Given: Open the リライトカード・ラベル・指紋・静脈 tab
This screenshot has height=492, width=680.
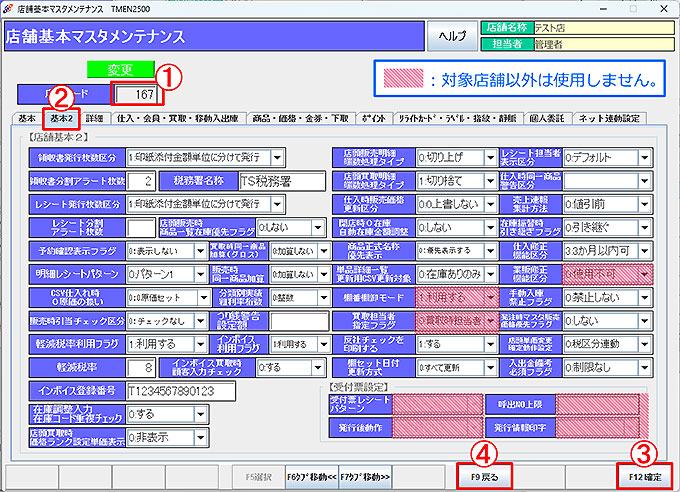Looking at the screenshot, I should coord(457,118).
